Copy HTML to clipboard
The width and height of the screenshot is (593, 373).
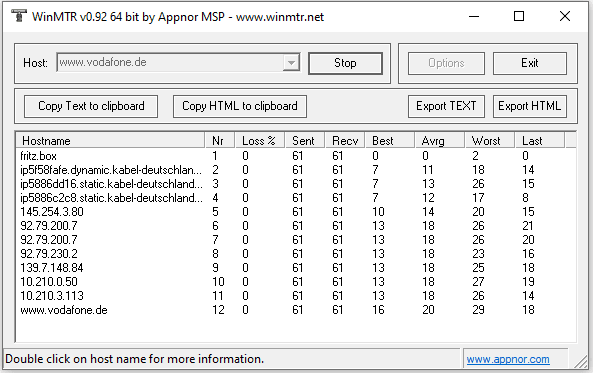pos(240,106)
